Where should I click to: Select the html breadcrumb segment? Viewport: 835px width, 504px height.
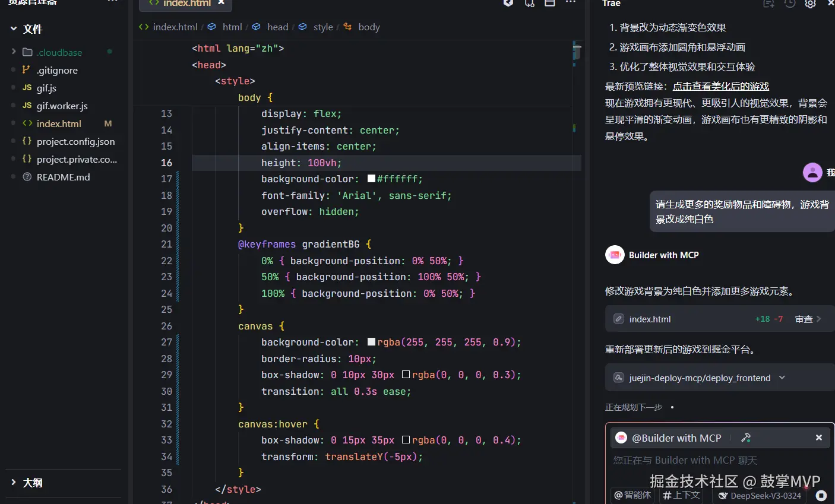tap(232, 27)
